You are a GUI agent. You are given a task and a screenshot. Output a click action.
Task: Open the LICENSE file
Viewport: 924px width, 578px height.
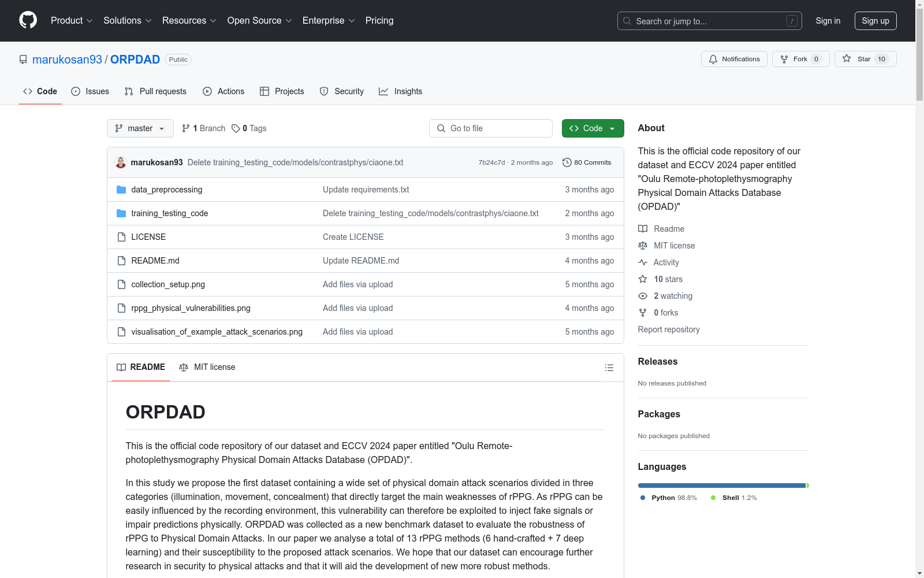coord(148,237)
